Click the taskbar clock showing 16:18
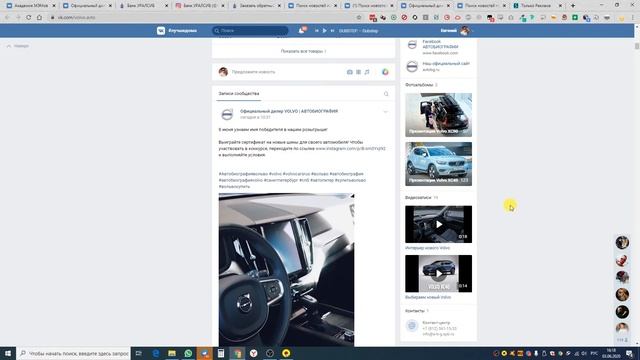 tap(611, 353)
